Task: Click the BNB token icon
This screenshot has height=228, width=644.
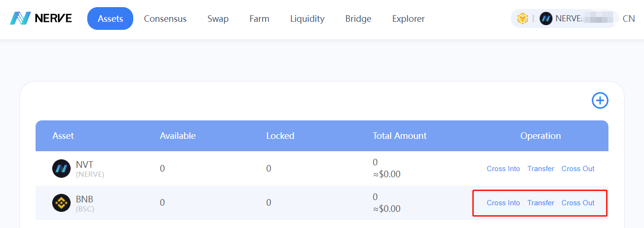Action: [x=61, y=203]
